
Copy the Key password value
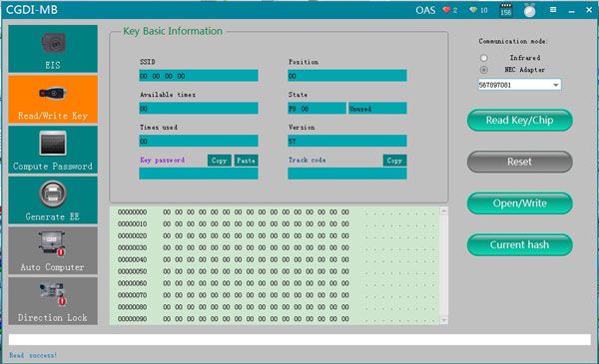point(220,161)
